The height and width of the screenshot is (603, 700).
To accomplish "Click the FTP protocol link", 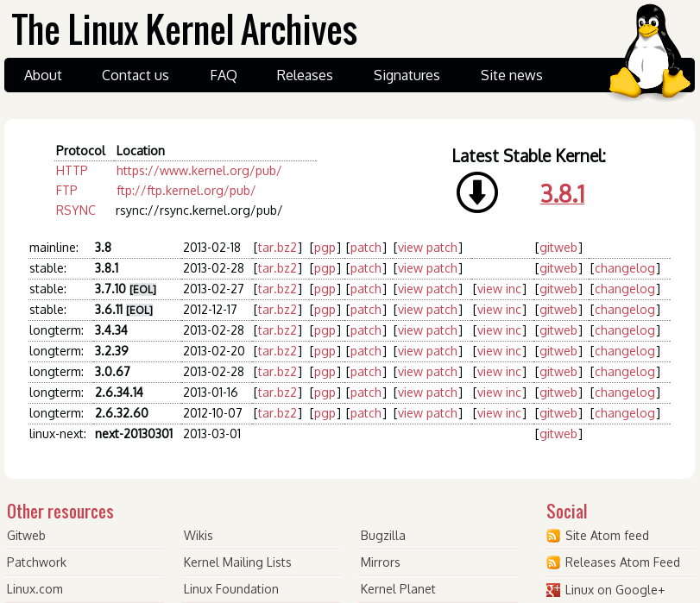I will coord(66,190).
